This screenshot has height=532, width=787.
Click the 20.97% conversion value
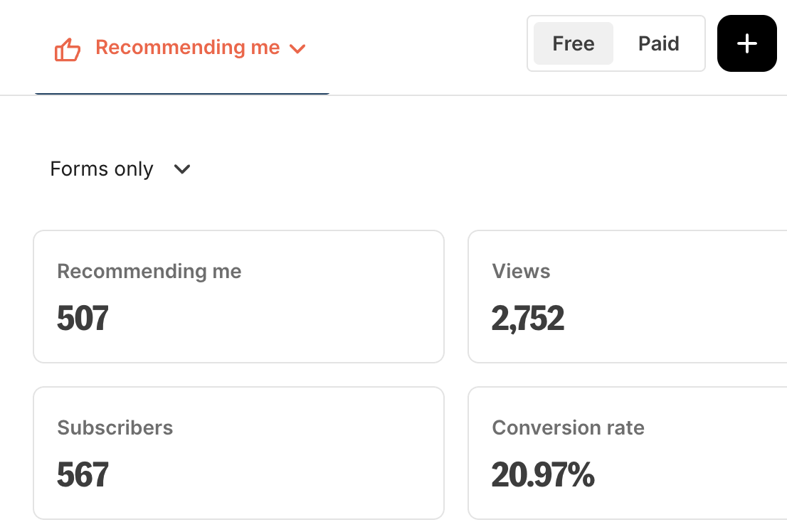543,475
